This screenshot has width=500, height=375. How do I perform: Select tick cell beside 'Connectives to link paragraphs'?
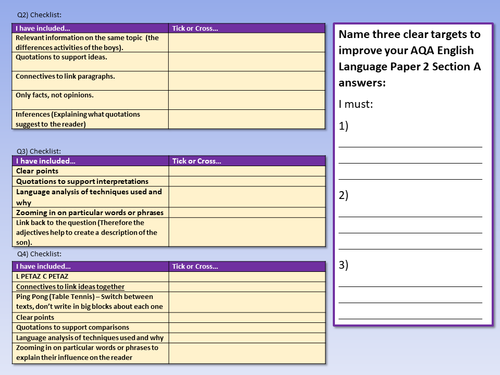pyautogui.click(x=247, y=81)
